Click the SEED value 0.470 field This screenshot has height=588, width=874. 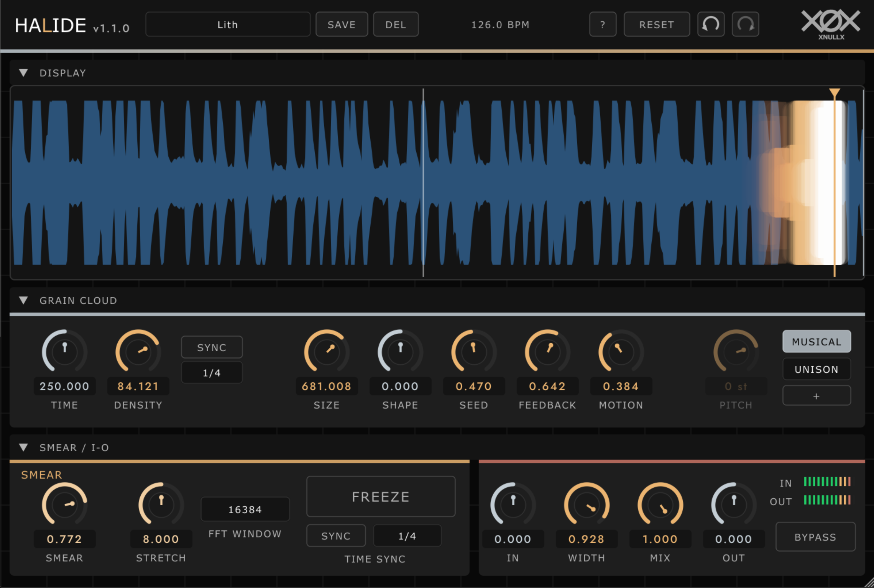(474, 386)
